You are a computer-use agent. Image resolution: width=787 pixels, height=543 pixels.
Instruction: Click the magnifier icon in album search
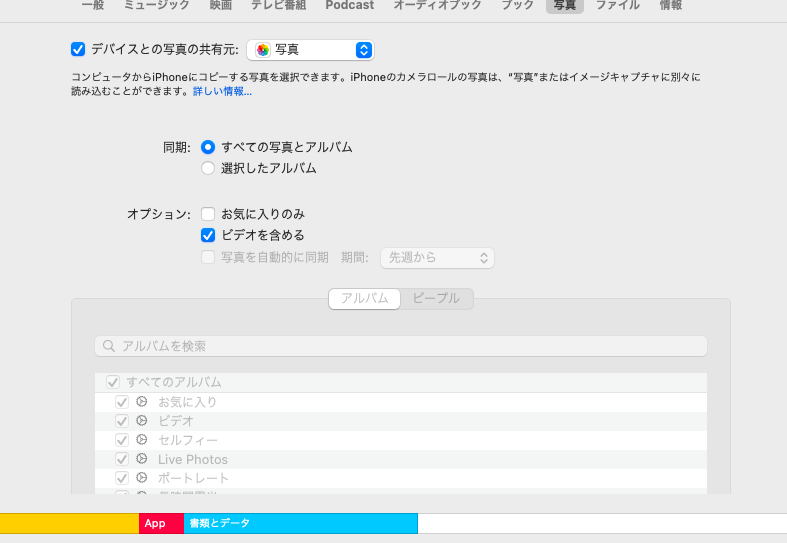pos(108,346)
